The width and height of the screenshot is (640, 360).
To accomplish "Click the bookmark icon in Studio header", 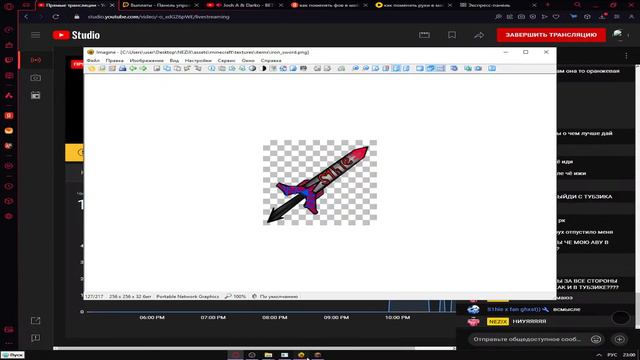I will click(x=452, y=35).
